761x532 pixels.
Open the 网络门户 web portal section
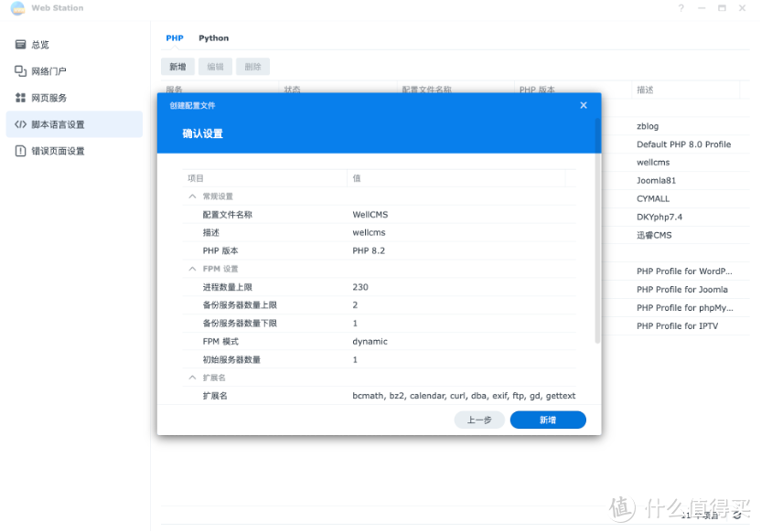click(x=74, y=71)
